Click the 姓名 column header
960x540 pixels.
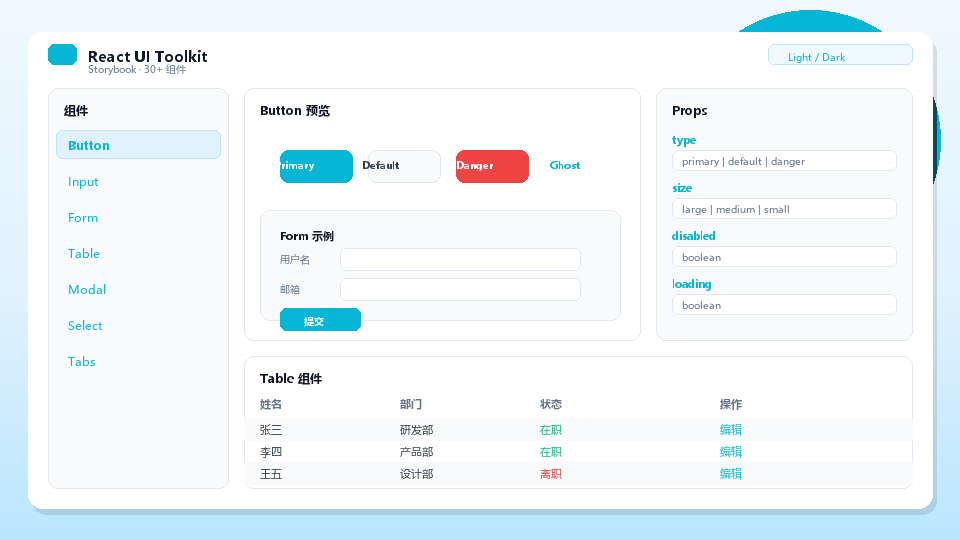click(x=271, y=404)
